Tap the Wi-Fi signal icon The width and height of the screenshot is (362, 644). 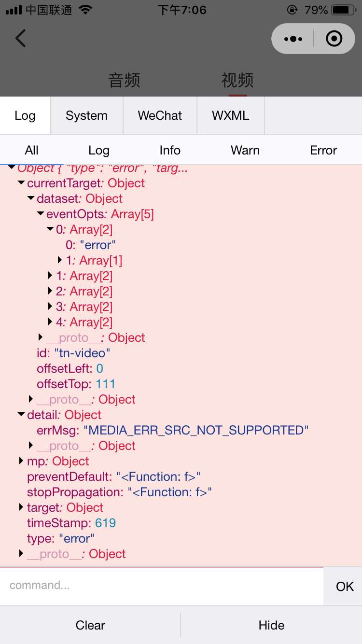pos(85,10)
